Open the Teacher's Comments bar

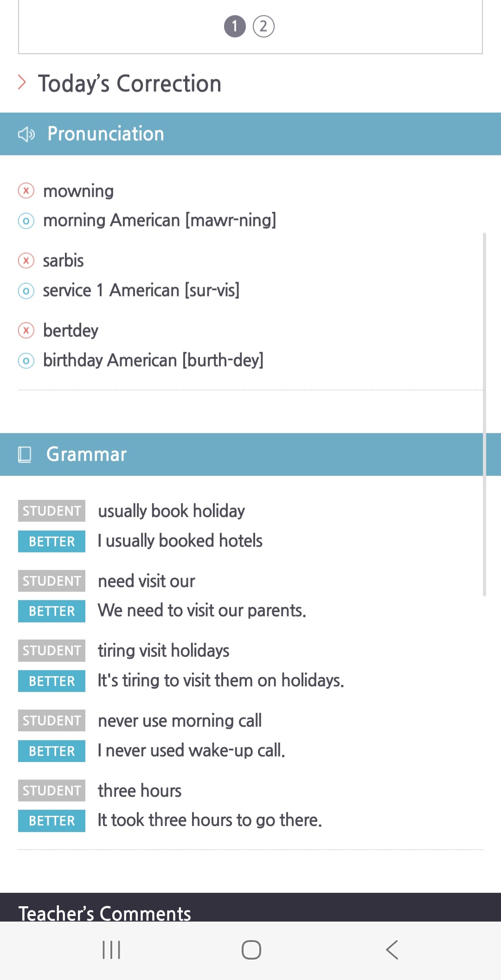[x=250, y=907]
